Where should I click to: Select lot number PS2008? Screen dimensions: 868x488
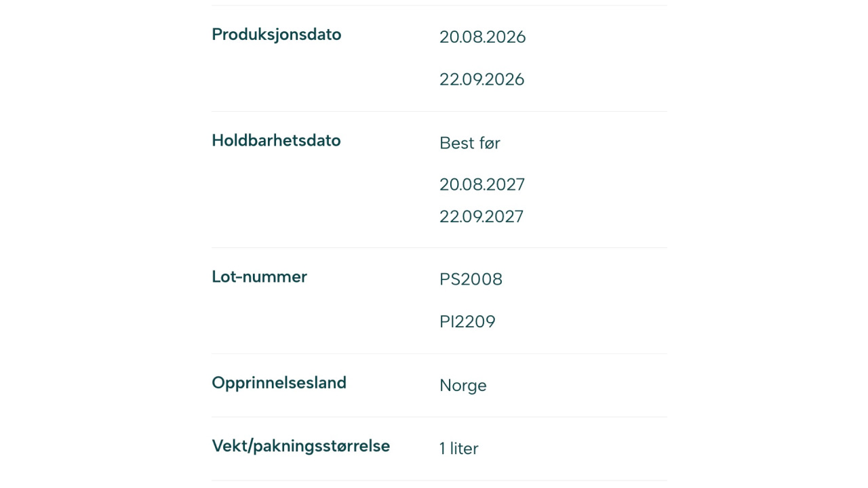(471, 279)
